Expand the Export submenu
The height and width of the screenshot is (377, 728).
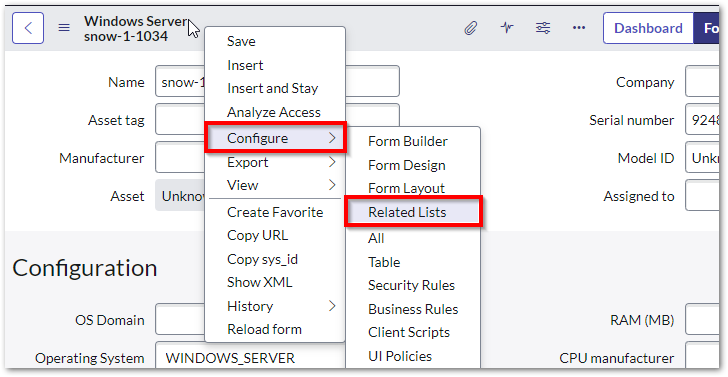point(275,162)
